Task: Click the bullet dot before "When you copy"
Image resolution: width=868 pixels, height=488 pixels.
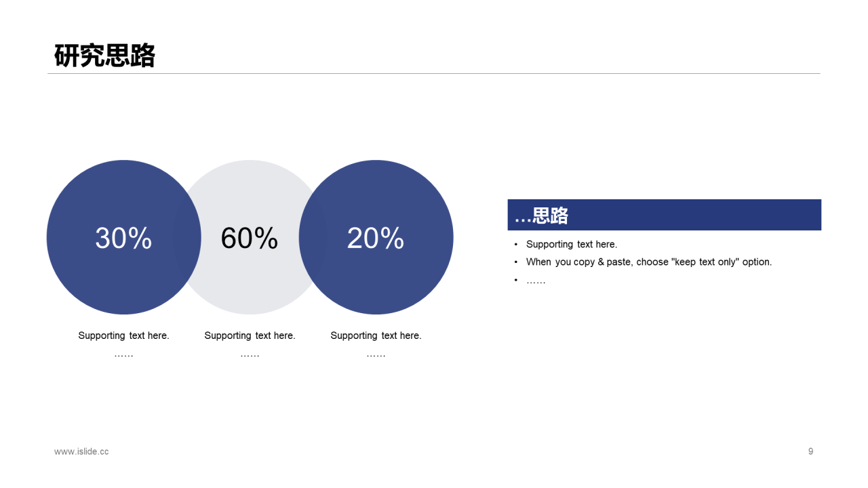Action: coord(516,262)
